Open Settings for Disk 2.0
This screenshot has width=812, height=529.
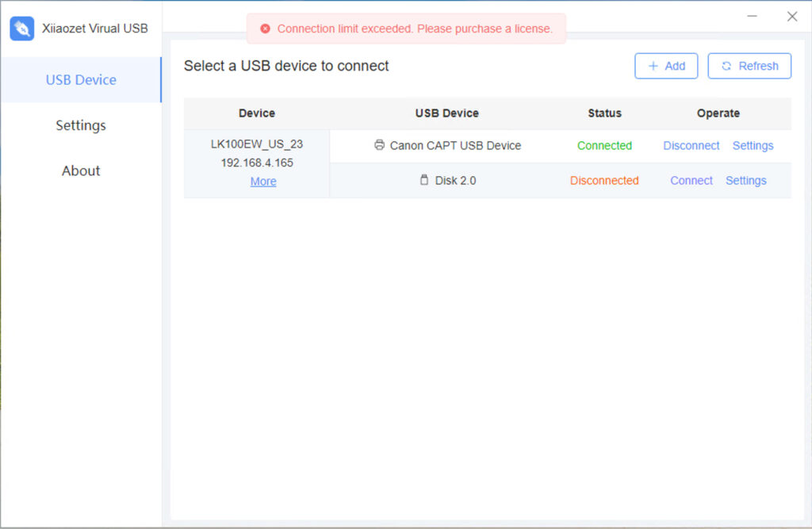[746, 180]
